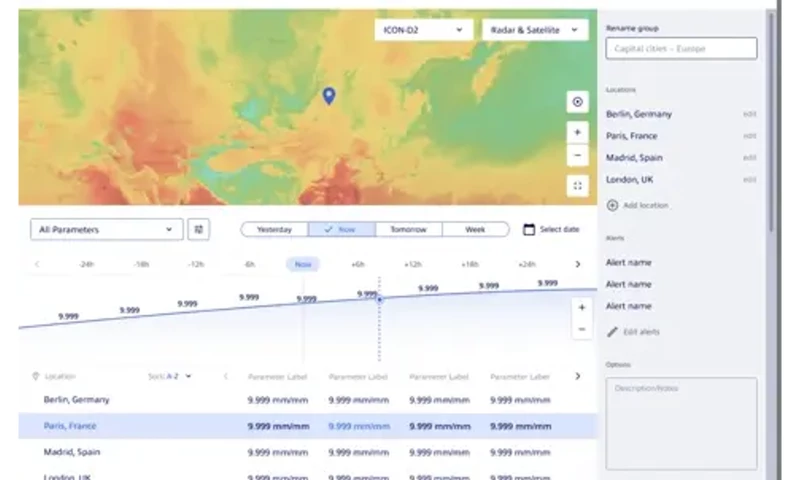This screenshot has height=480, width=800.
Task: Open the All Parameters dropdown
Action: pos(107,230)
